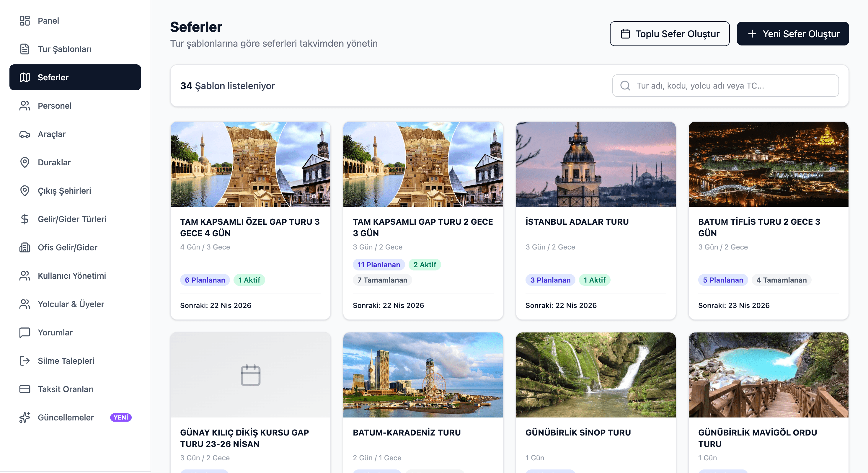Click the Sonraki: 23 Nis 2026 text
The width and height of the screenshot is (868, 473).
click(734, 305)
